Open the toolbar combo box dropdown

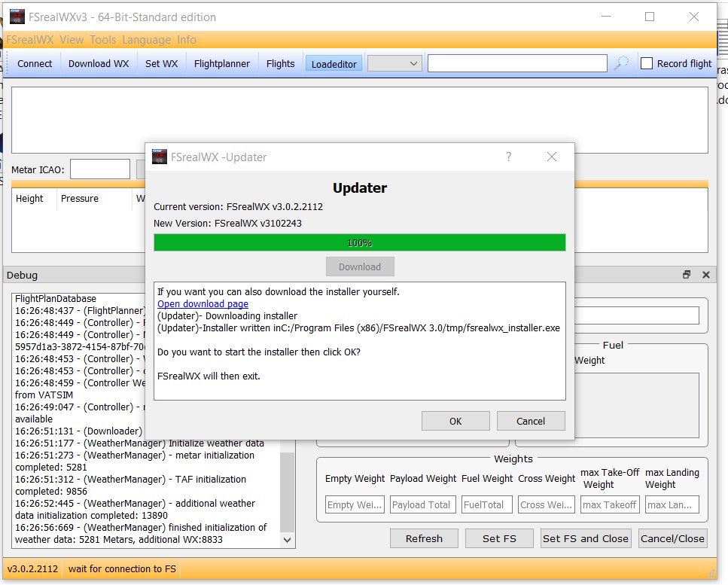point(394,63)
